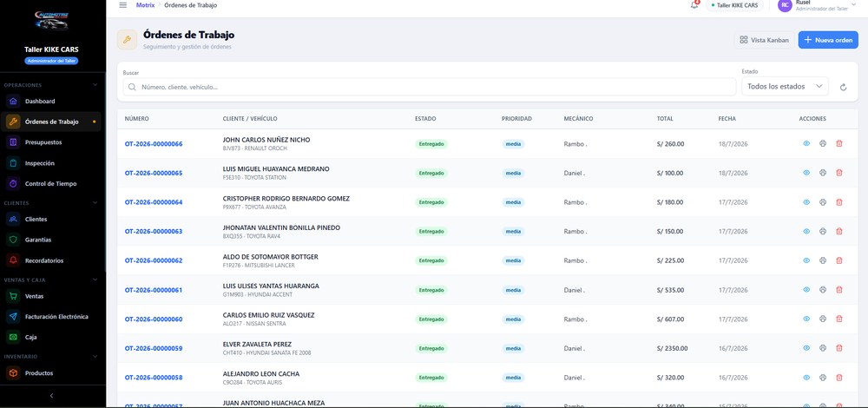The width and height of the screenshot is (868, 408).
Task: Click the Control de Tiempo stopwatch icon
Action: coord(13,183)
